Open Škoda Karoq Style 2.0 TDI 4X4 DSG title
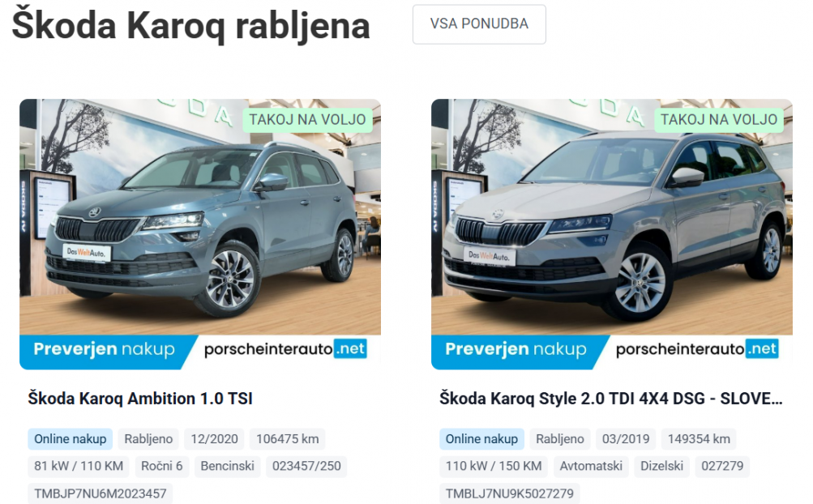 [x=611, y=399]
